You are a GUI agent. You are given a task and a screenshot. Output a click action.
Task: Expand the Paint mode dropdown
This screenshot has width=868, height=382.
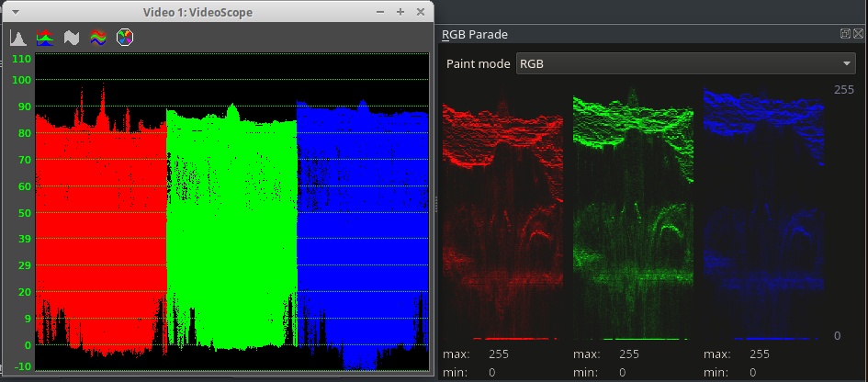tap(685, 64)
